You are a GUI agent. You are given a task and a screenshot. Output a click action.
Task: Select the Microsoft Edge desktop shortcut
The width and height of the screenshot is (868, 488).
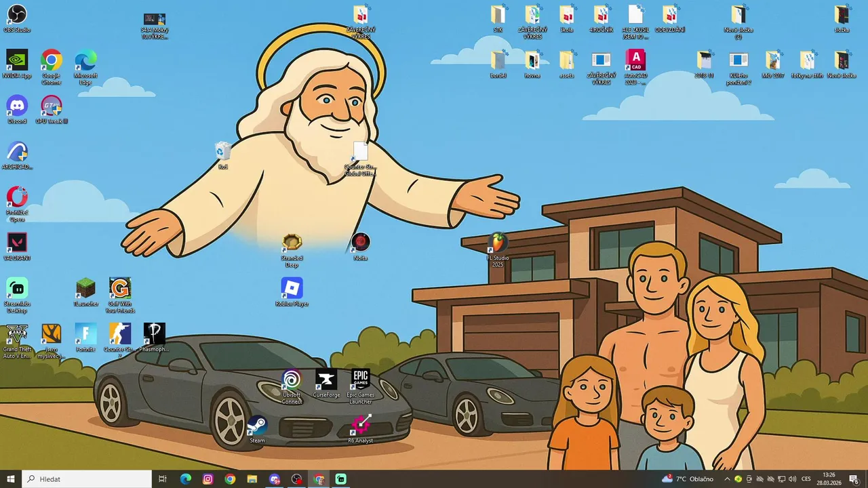coord(85,66)
